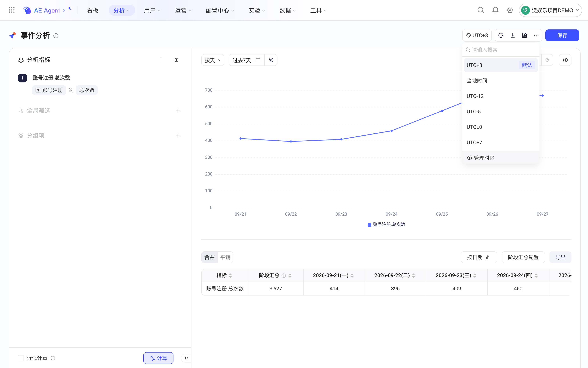Refresh analysis results icon
This screenshot has height=368, width=588.
[x=501, y=36]
